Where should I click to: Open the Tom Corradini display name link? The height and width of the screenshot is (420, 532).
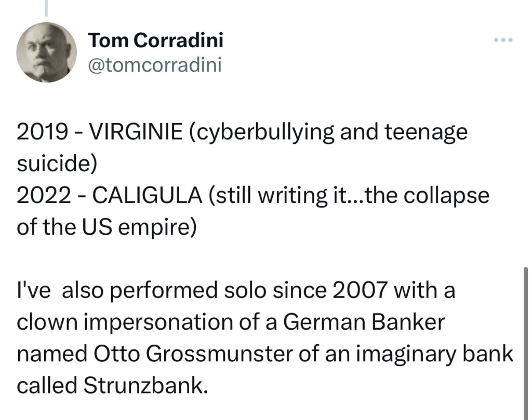click(156, 40)
